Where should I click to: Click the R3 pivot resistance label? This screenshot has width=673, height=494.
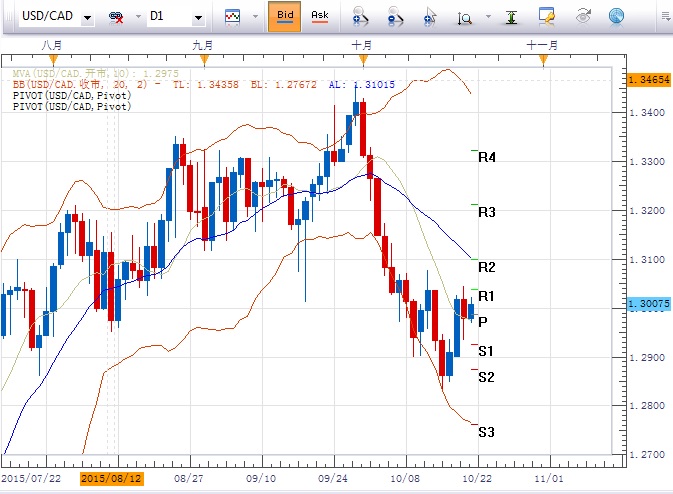(x=487, y=212)
